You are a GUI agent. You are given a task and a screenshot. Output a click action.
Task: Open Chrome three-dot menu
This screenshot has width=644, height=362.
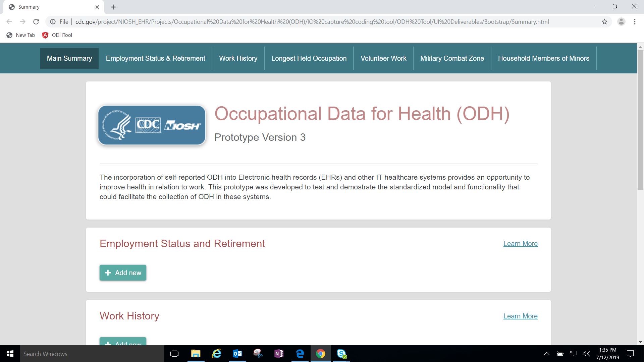coord(635,22)
